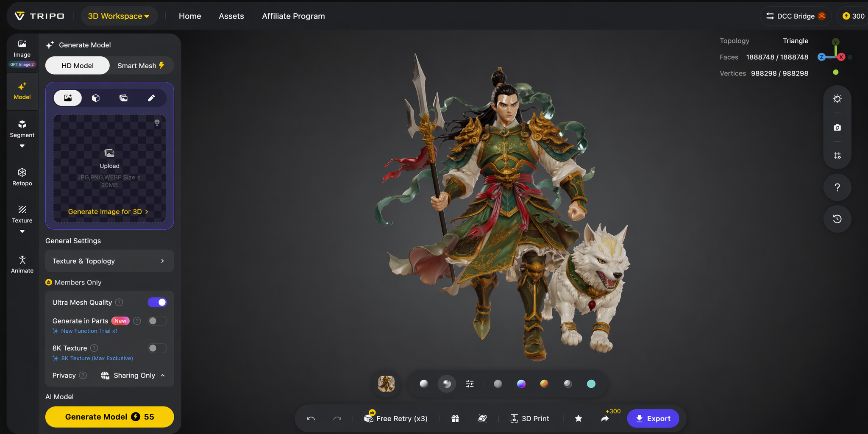The height and width of the screenshot is (434, 868).
Task: Expand the arrow below Segment
Action: (22, 146)
